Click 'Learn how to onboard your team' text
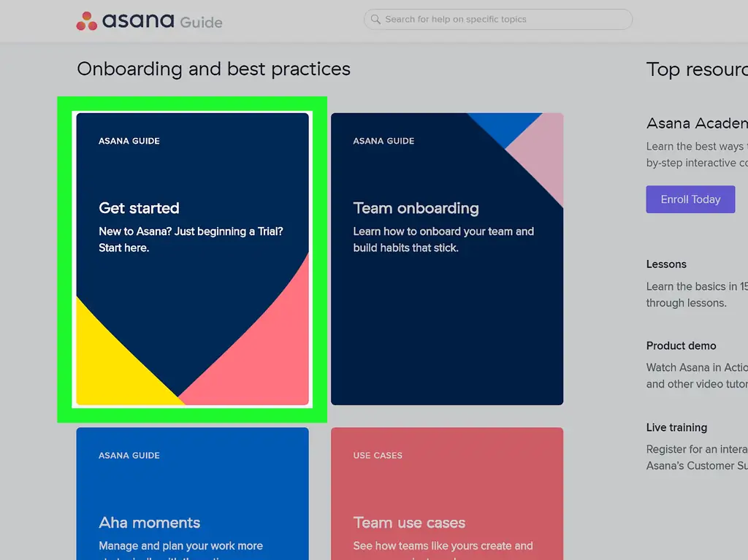The height and width of the screenshot is (560, 748). pos(443,231)
